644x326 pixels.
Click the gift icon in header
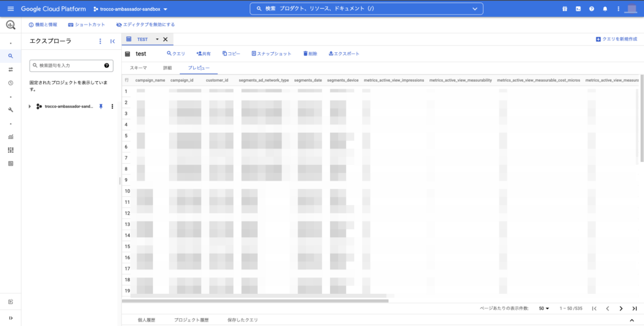click(x=564, y=9)
